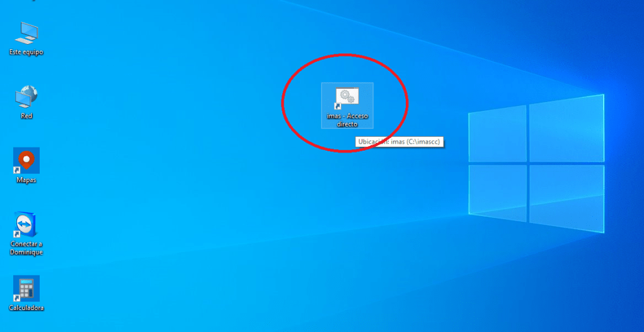The image size is (644, 332).
Task: Click the "Mapas" text label
Action: coord(26,180)
